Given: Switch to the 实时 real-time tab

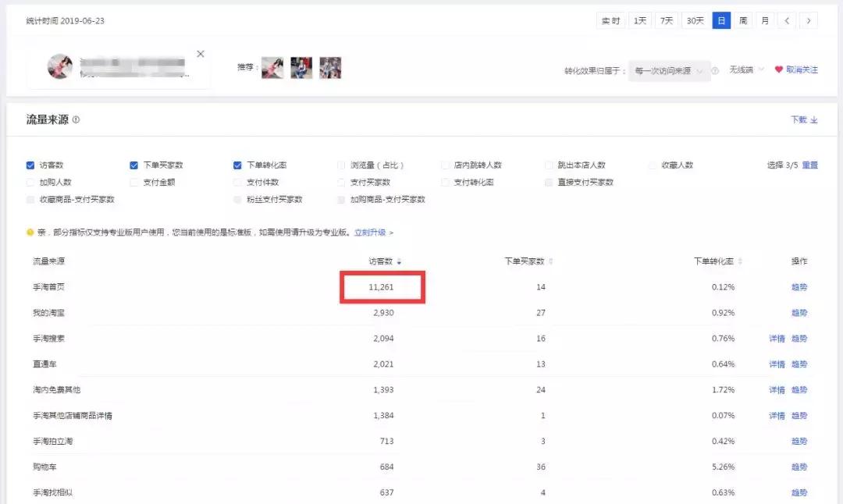Looking at the screenshot, I should pos(610,20).
